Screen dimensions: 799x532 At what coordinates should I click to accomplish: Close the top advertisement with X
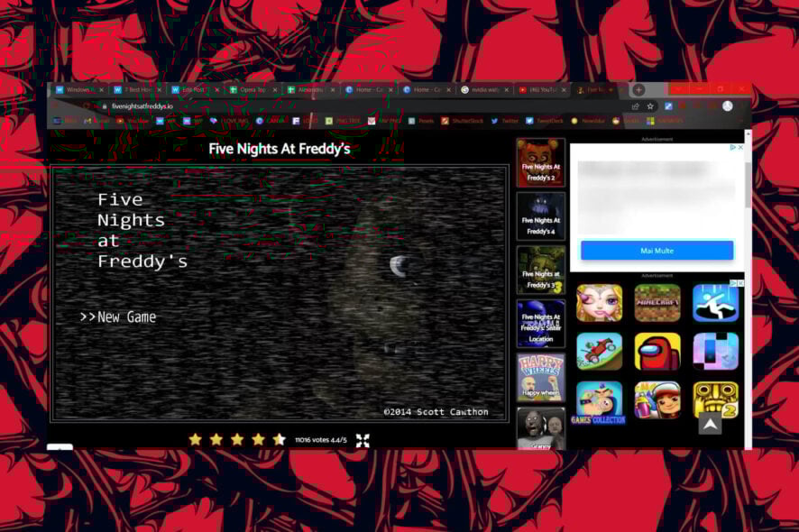point(740,147)
